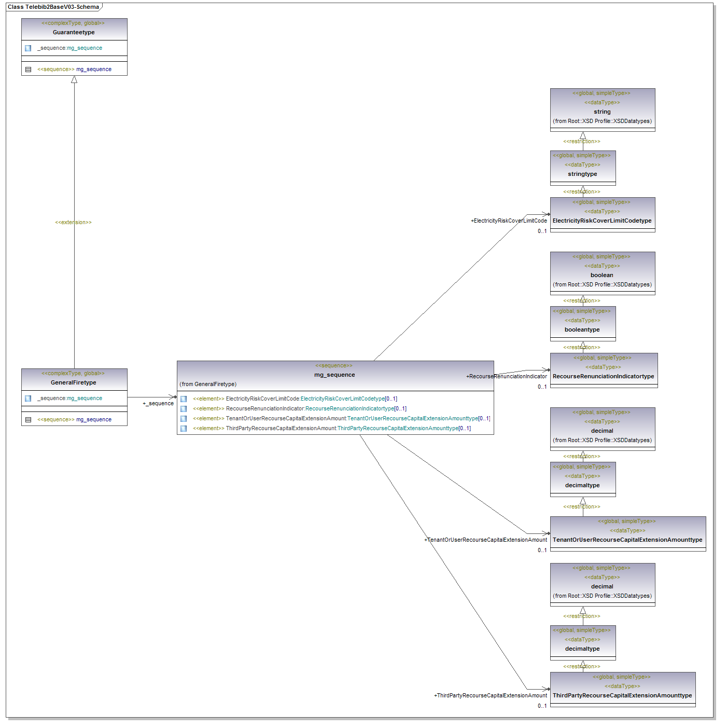Image resolution: width=727 pixels, height=728 pixels.
Task: Select the GeneralFiretype class name
Action: [x=74, y=382]
